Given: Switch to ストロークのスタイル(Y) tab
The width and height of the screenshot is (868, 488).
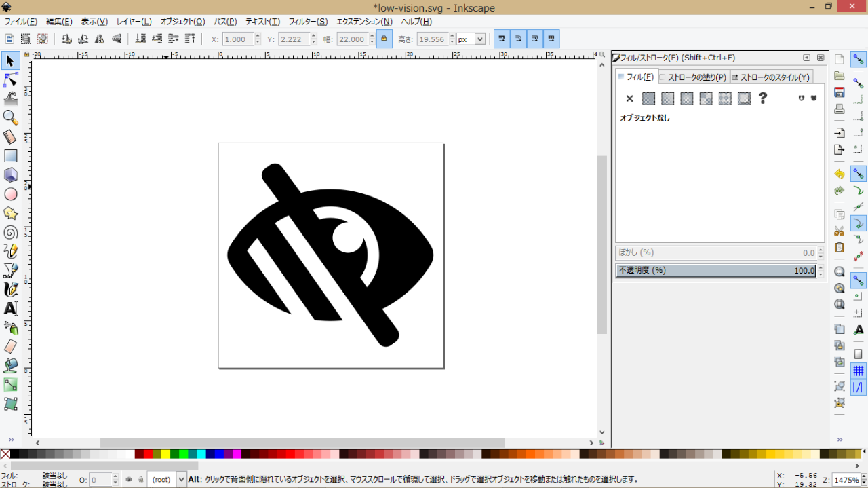Looking at the screenshot, I should (771, 77).
